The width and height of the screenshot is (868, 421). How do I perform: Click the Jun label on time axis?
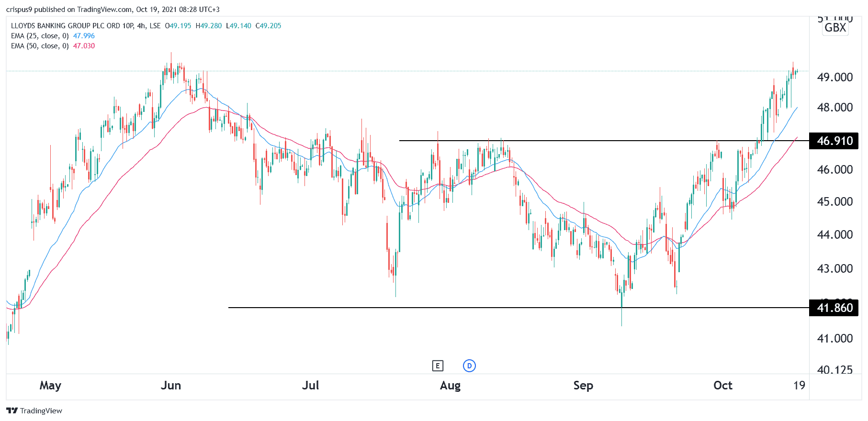coord(170,386)
